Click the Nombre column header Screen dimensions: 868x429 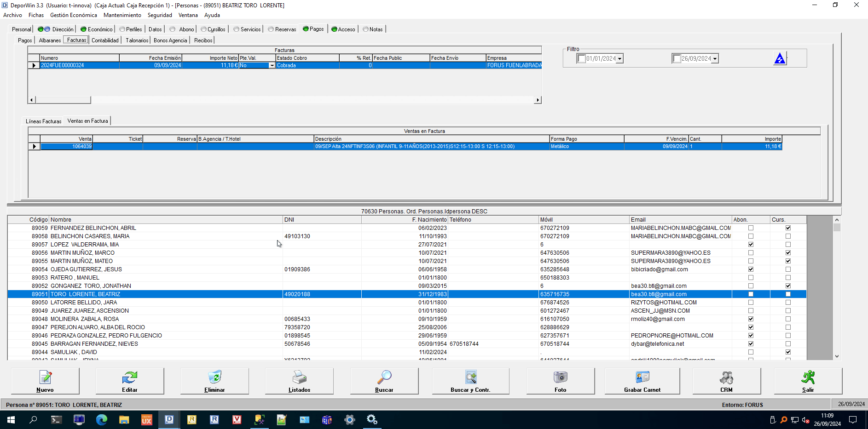(166, 220)
